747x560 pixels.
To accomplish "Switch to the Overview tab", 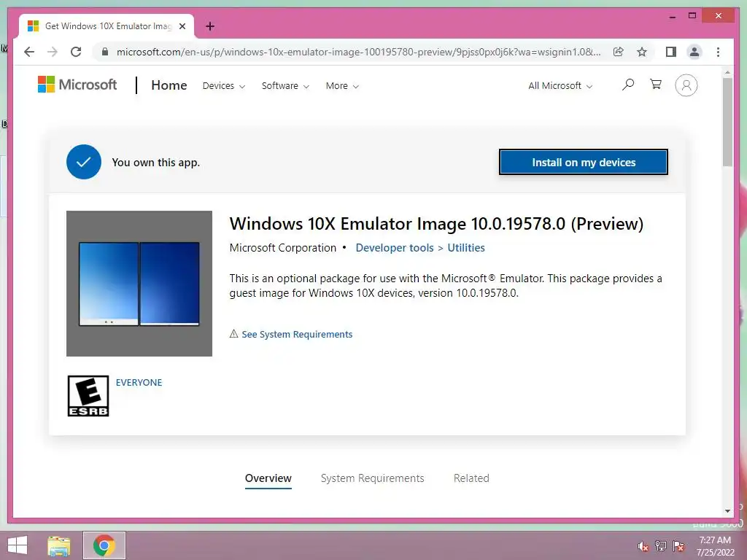I will point(268,478).
